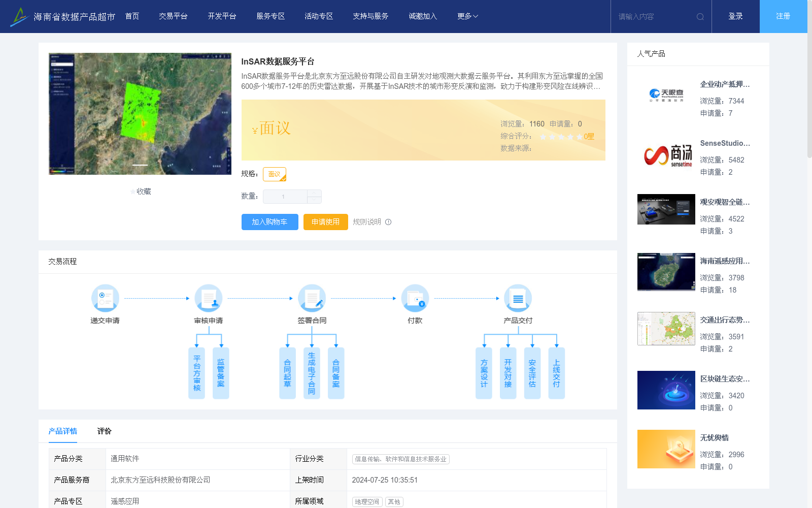812x508 pixels.
Task: Click the site logo in the header
Action: tap(62, 16)
